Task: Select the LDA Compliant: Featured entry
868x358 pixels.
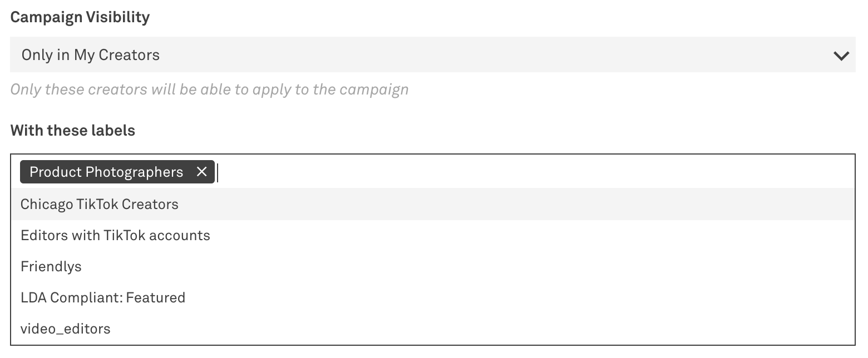Action: click(x=103, y=297)
